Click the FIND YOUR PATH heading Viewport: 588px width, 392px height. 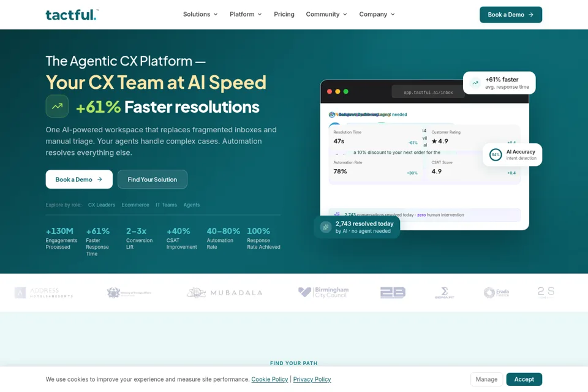point(293,363)
